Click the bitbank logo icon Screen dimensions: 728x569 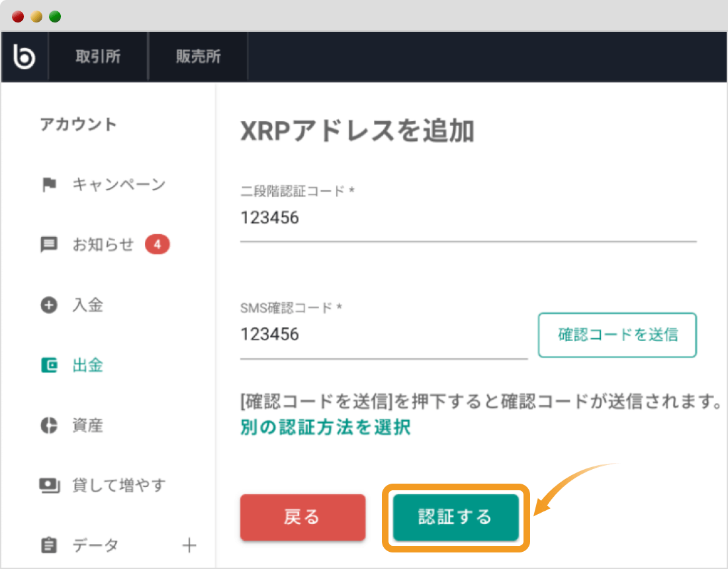coord(24,56)
